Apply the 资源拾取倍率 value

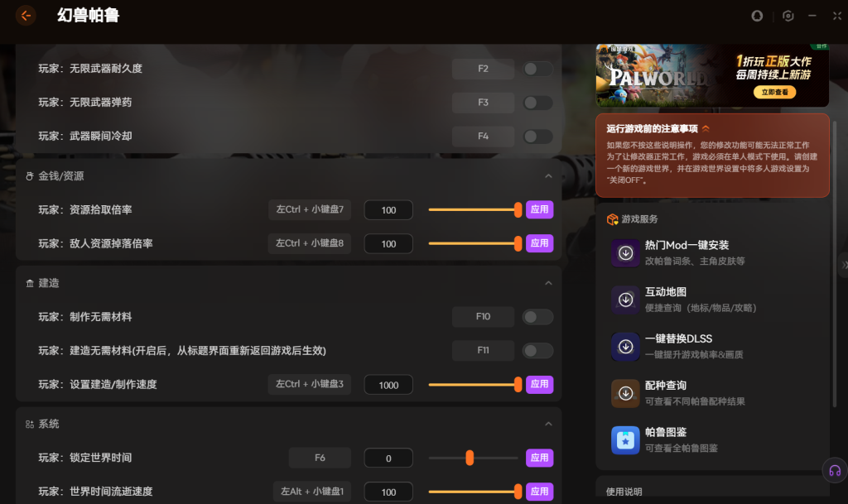(539, 210)
